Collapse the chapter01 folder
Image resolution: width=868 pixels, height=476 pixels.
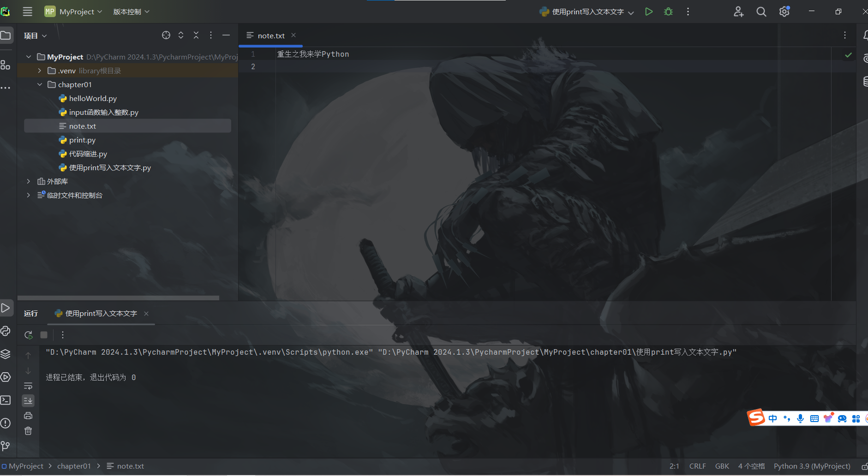point(39,84)
